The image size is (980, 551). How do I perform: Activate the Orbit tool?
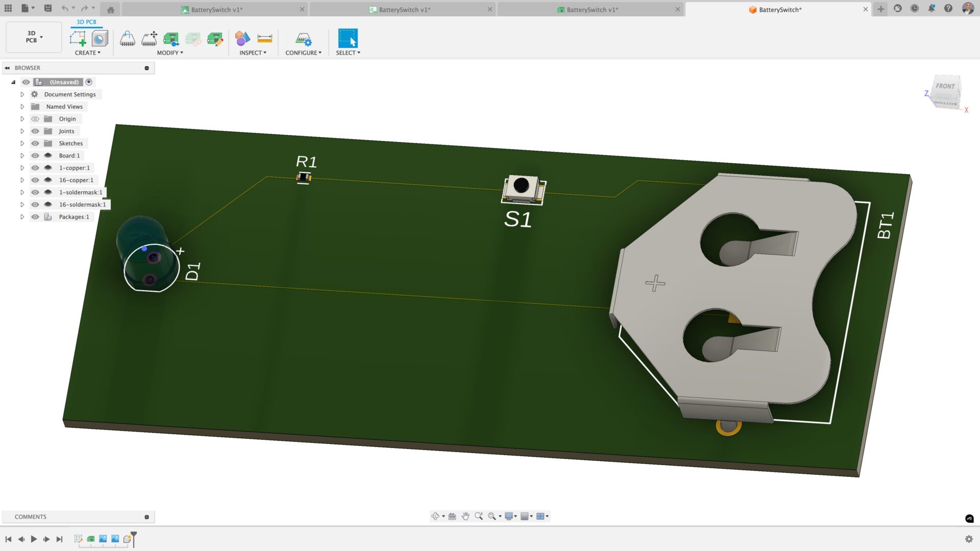[435, 516]
